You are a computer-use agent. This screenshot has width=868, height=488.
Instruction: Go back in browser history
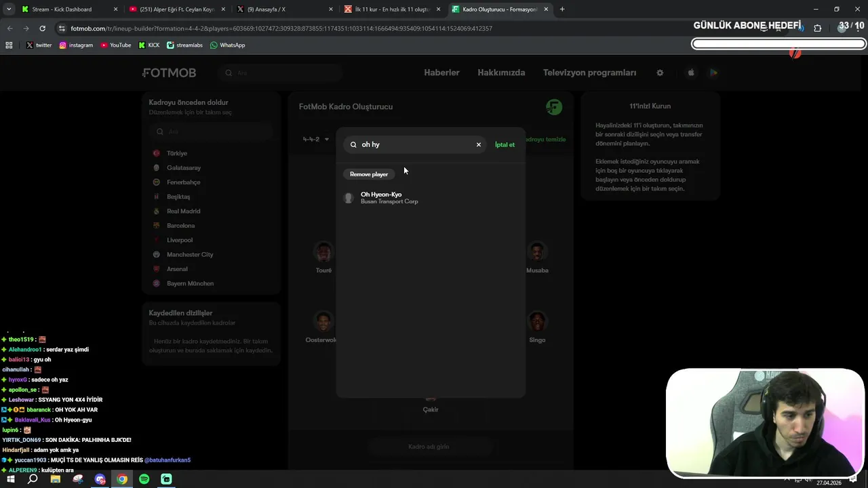[9, 28]
